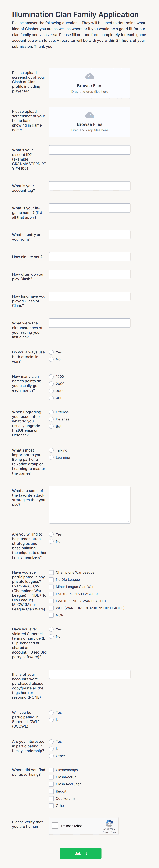Check the NONE option for private leagues
159x868 pixels.
tap(51, 615)
